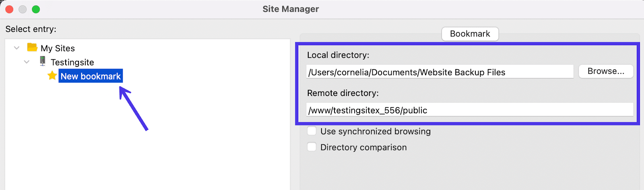Collapse the My Sites tree node
Image resolution: width=644 pixels, height=190 pixels.
click(17, 48)
